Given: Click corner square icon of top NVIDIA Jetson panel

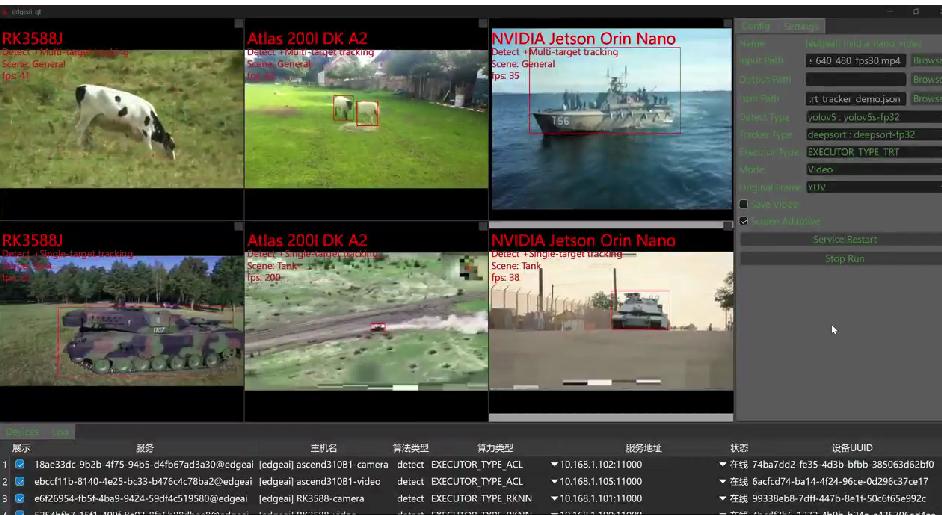Looking at the screenshot, I should tap(728, 23).
